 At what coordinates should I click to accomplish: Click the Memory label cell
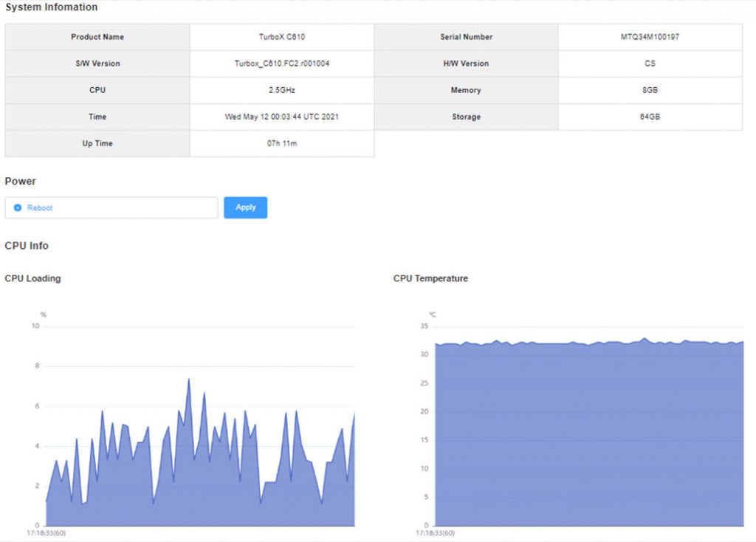(x=467, y=90)
